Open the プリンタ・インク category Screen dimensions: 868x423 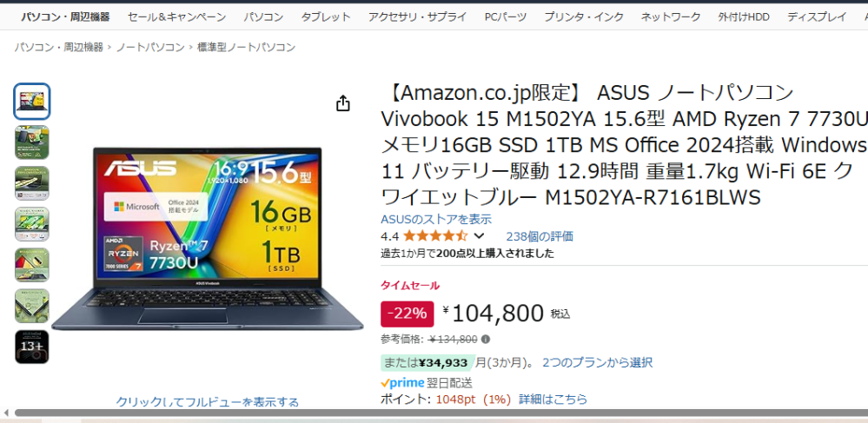pos(584,17)
